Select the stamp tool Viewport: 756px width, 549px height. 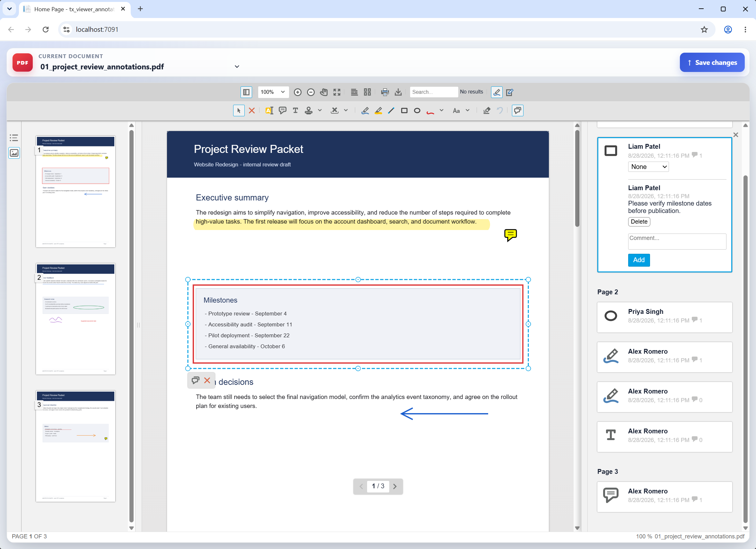tap(309, 110)
